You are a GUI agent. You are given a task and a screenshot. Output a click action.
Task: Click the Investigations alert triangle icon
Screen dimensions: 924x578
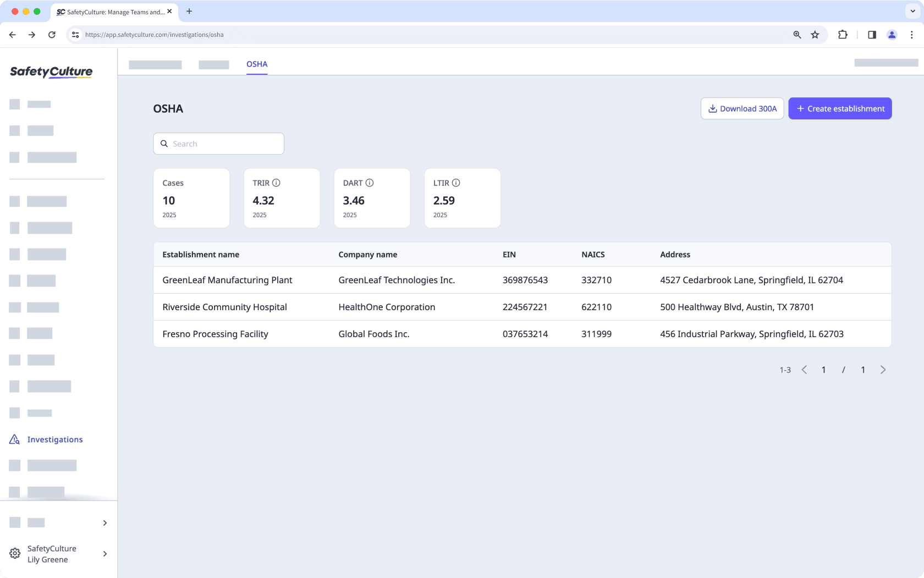pos(14,439)
